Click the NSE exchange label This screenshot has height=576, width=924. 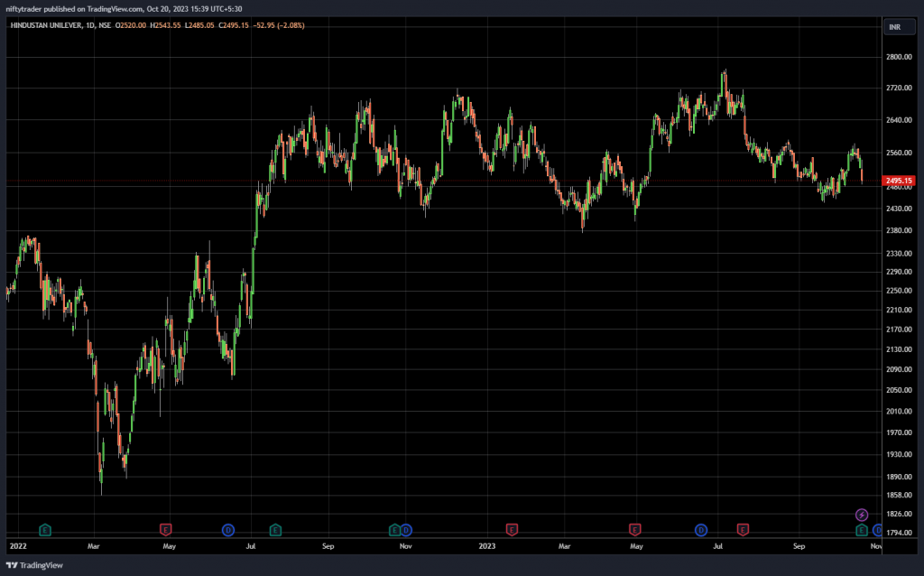(x=105, y=25)
